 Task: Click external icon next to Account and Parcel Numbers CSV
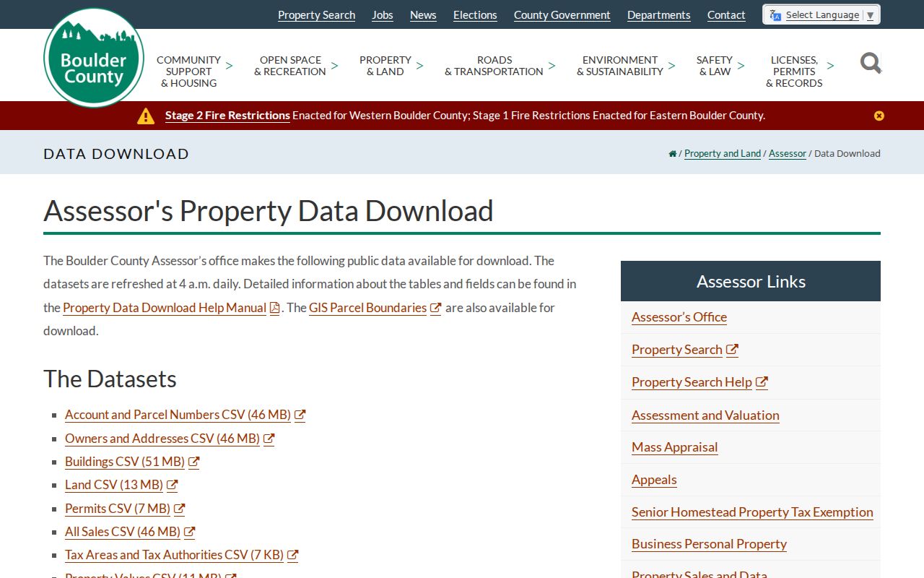click(x=300, y=415)
